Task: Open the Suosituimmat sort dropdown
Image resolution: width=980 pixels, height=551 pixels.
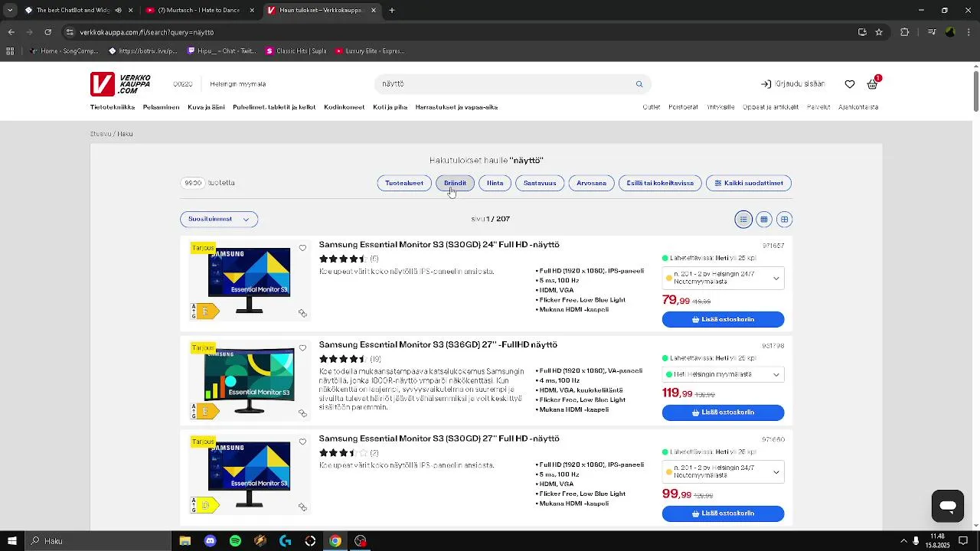Action: click(x=219, y=220)
